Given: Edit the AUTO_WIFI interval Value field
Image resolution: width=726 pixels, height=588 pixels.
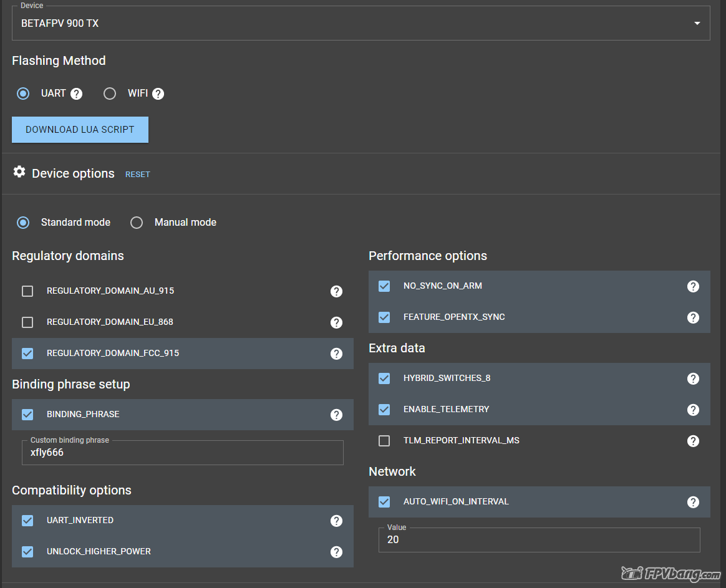Looking at the screenshot, I should coord(540,540).
